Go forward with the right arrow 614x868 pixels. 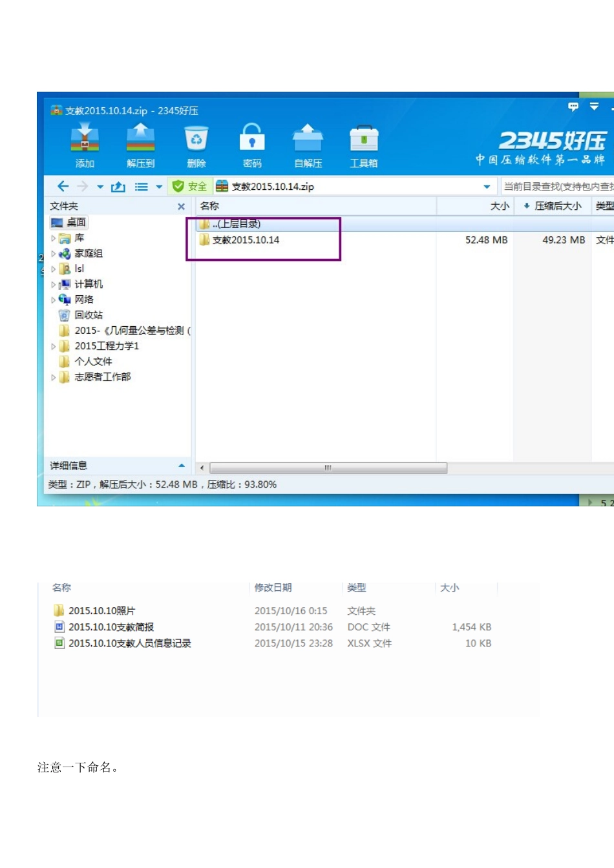(x=82, y=187)
